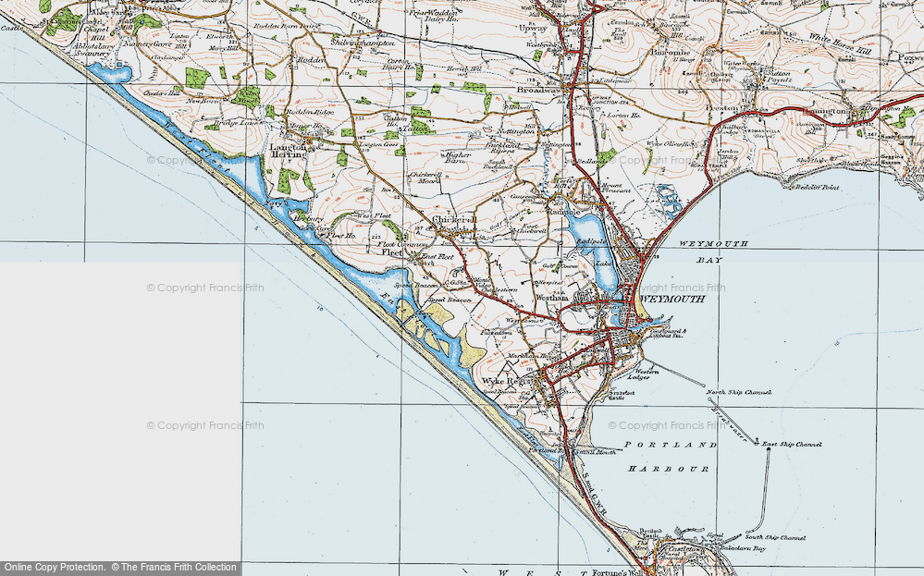Pick the Shilvinghampton label
The width and height of the screenshot is (924, 576).
pos(362,43)
